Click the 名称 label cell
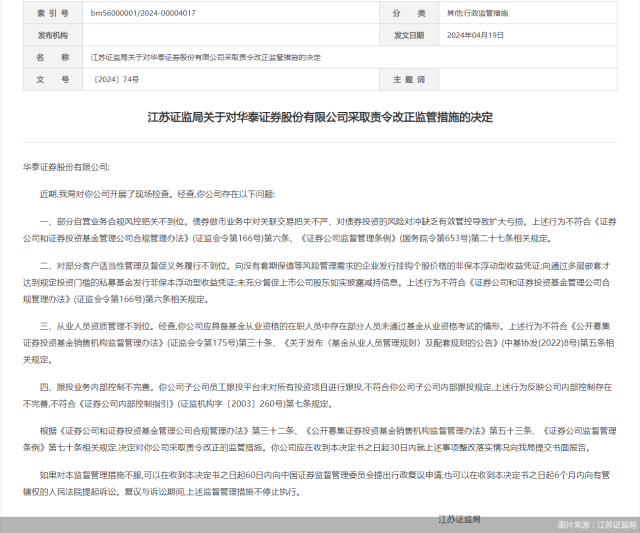The image size is (640, 533). coord(53,57)
